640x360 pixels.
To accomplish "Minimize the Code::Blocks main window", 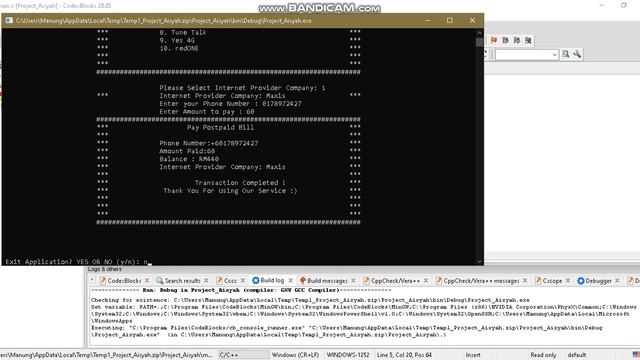I will tap(602, 5).
